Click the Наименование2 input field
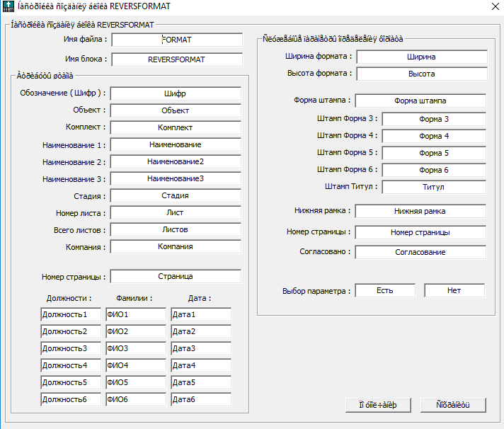Viewport: 504px width, 429px height. click(176, 161)
